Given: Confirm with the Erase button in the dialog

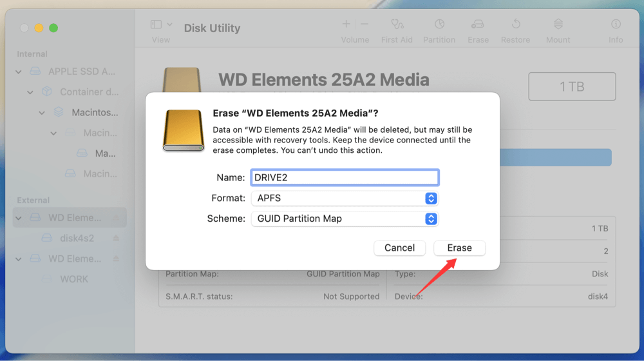Looking at the screenshot, I should tap(459, 248).
